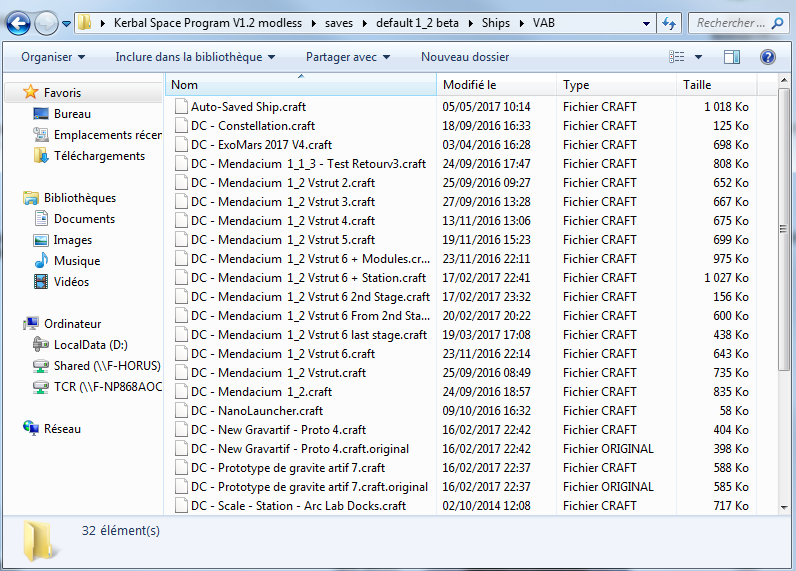Click the Ordinateur computer icon
The image size is (796, 571).
30,323
